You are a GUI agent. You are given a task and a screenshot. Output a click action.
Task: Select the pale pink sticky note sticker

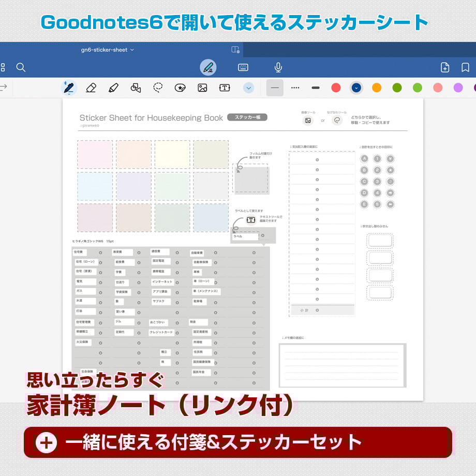pyautogui.click(x=95, y=154)
